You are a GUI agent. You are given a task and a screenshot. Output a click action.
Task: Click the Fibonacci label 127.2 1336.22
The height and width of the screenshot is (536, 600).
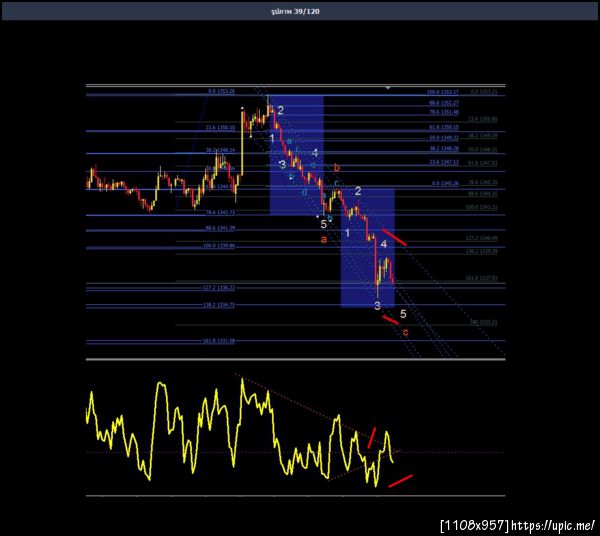click(218, 288)
